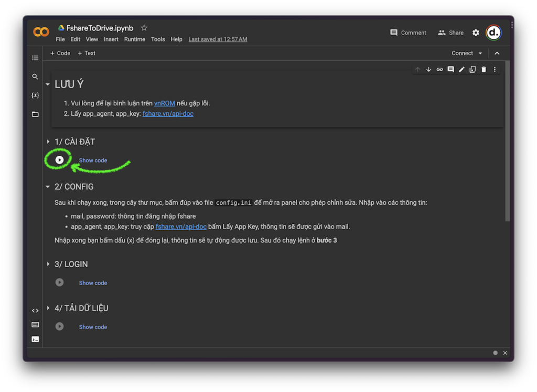
Task: Open the Table of contents sidebar panel
Action: click(x=35, y=58)
